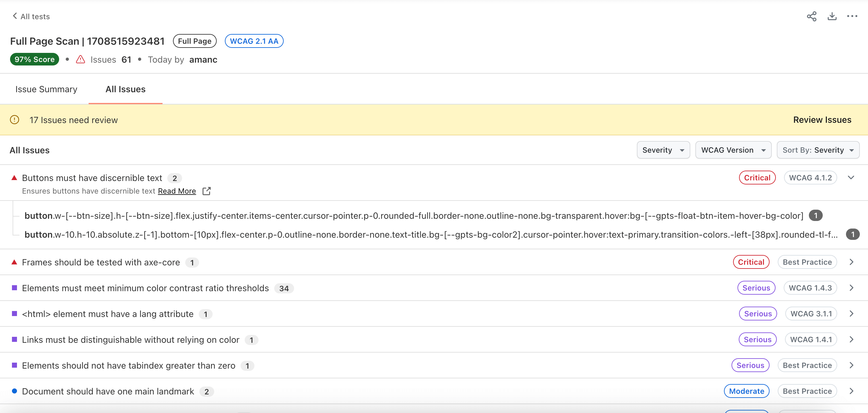868x413 pixels.
Task: Open the Read More link
Action: click(176, 191)
